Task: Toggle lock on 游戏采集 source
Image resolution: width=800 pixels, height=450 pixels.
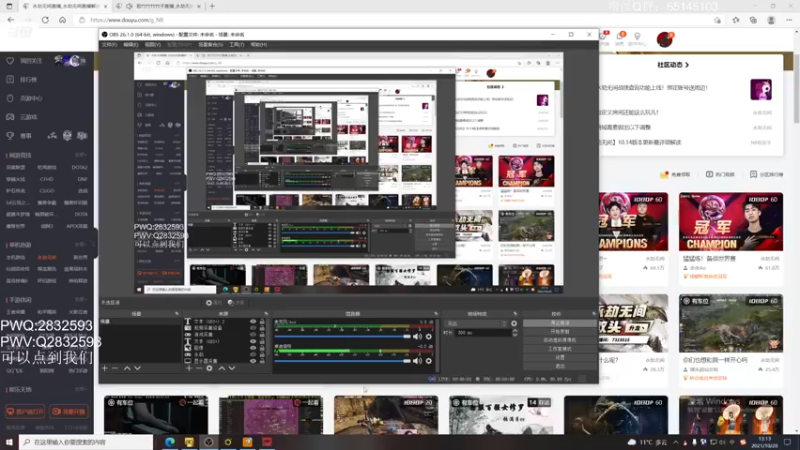Action: [262, 335]
